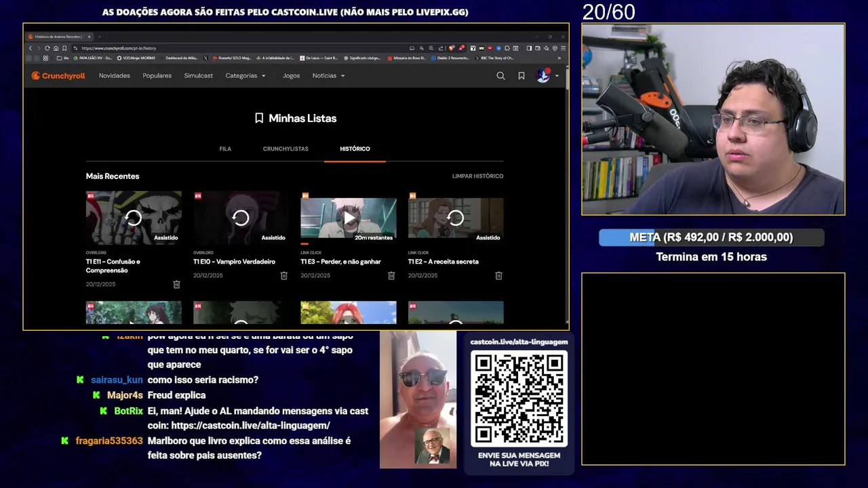The image size is (868, 488).
Task: Click LIMPAR HISTÓRICO button
Action: [478, 176]
